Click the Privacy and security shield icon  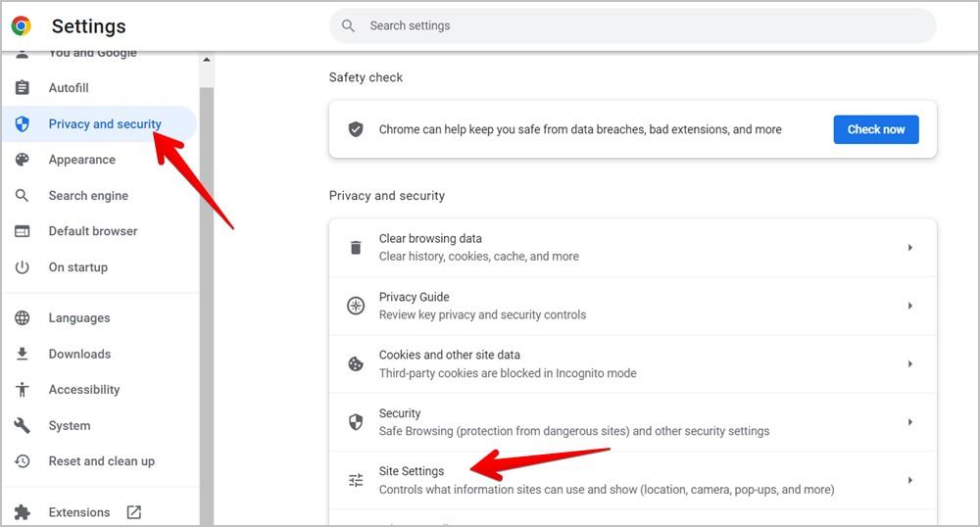[22, 123]
